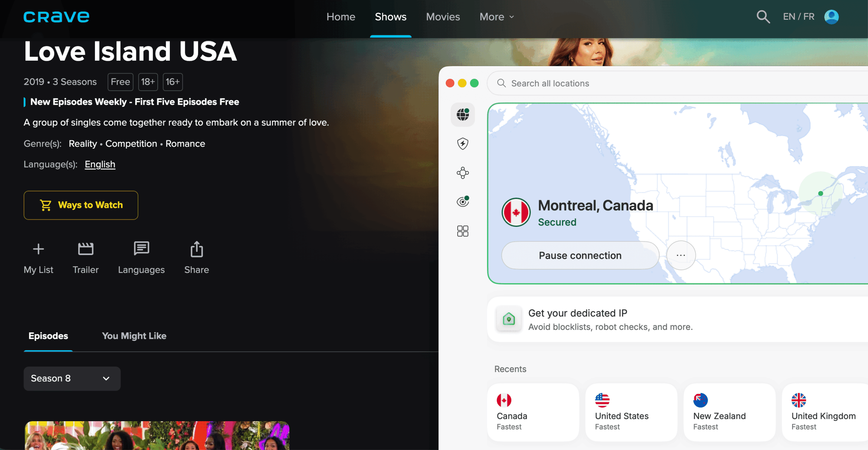Viewport: 868px width, 450px height.
Task: Click the Ways to Watch button
Action: point(81,205)
